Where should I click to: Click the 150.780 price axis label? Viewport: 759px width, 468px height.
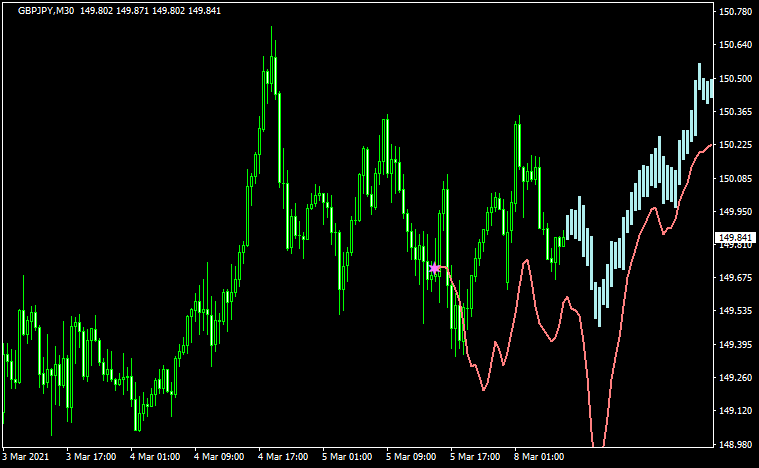click(735, 12)
